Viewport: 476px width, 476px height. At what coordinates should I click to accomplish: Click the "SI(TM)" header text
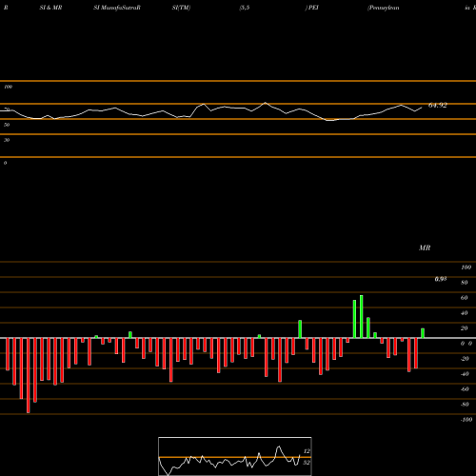(x=181, y=8)
